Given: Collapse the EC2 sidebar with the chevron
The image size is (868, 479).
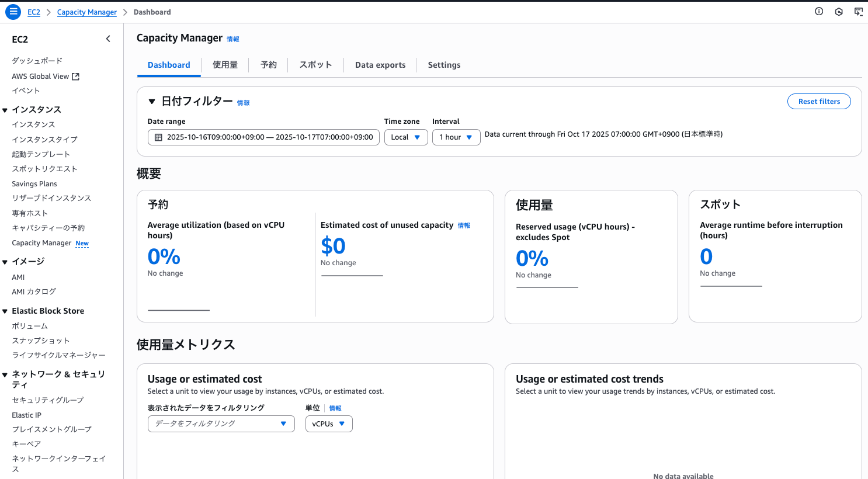Looking at the screenshot, I should (108, 39).
